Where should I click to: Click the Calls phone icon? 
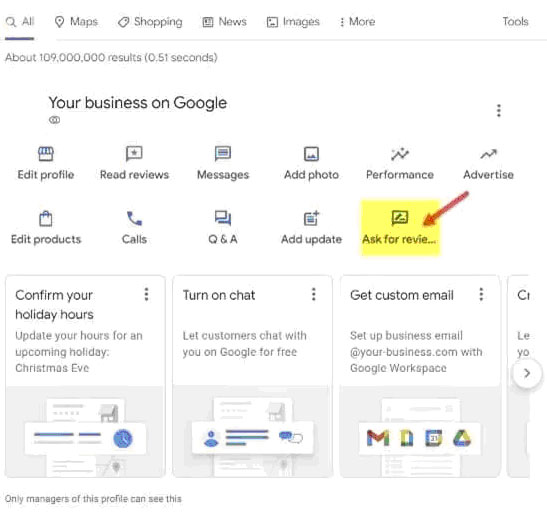click(x=134, y=219)
